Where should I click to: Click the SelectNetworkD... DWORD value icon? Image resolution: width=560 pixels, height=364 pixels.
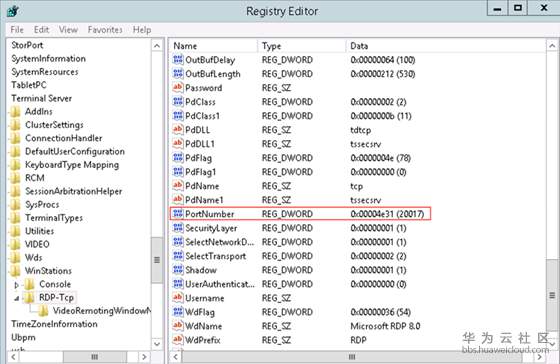[x=178, y=242]
